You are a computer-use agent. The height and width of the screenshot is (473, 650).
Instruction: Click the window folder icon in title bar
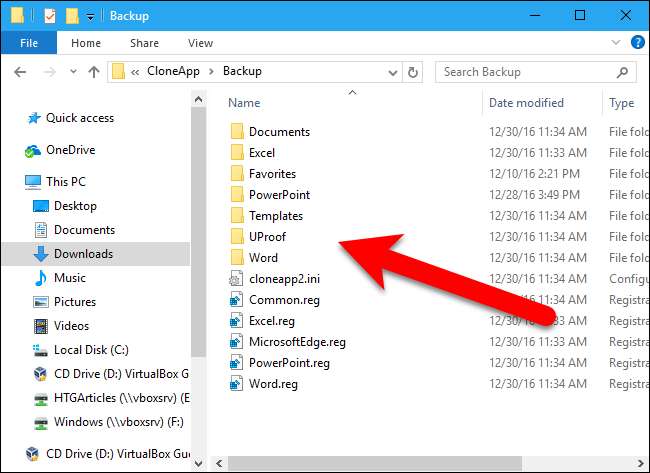pyautogui.click(x=17, y=15)
